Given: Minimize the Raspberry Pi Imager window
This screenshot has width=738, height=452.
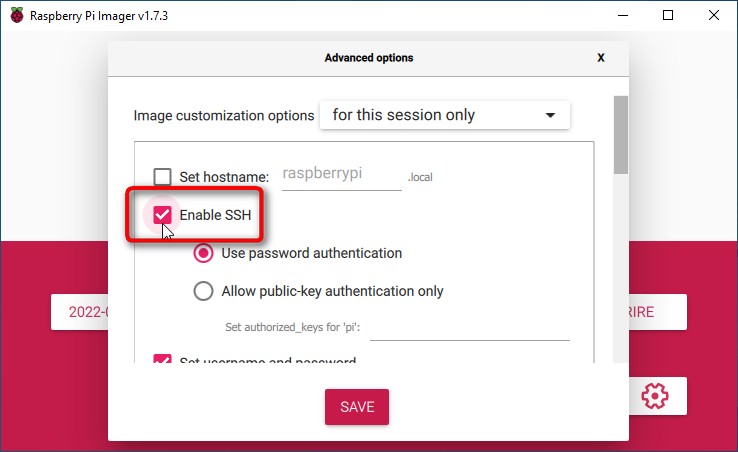Looking at the screenshot, I should pos(623,16).
